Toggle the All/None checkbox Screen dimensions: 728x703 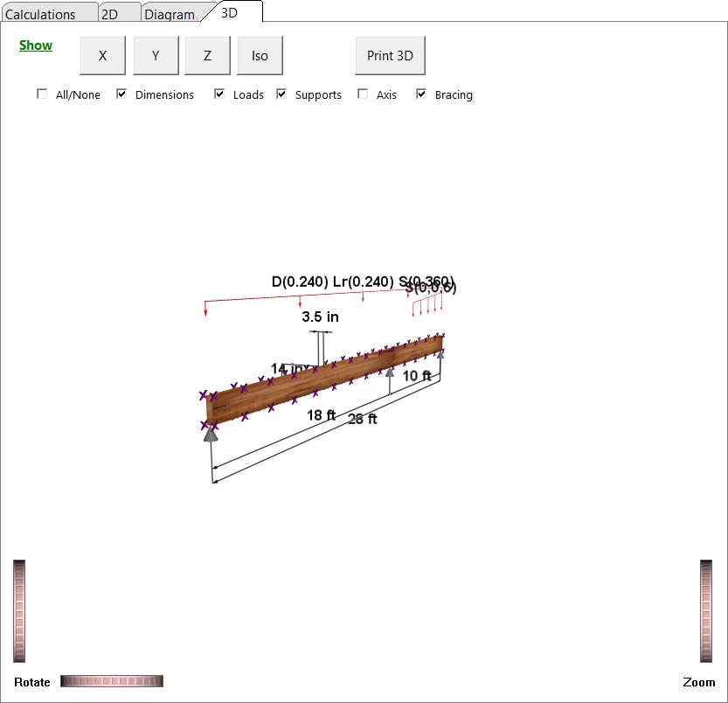(x=42, y=94)
